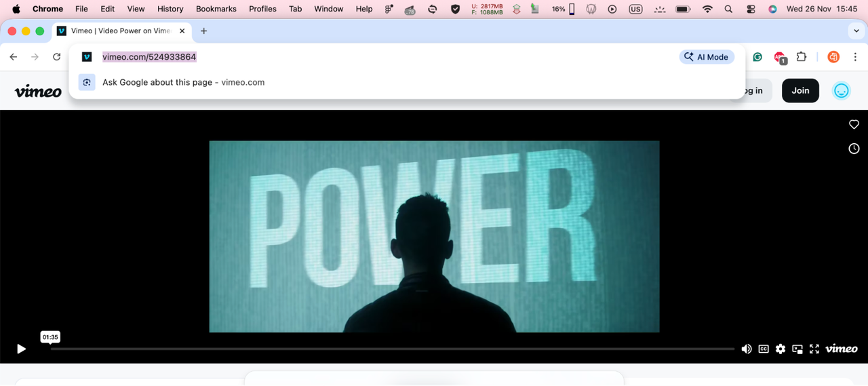
Task: Click the video progress bar
Action: coord(392,349)
